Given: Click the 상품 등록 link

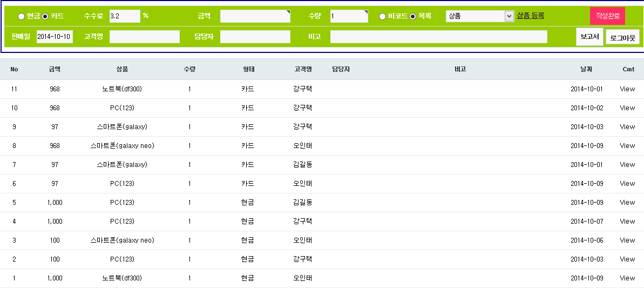Looking at the screenshot, I should tap(530, 16).
